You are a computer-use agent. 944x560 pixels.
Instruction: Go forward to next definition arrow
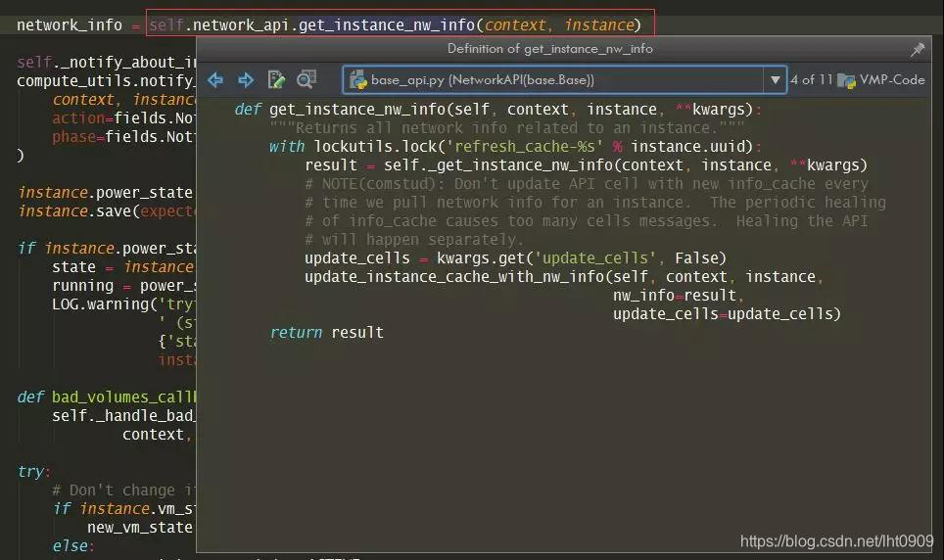tap(246, 79)
